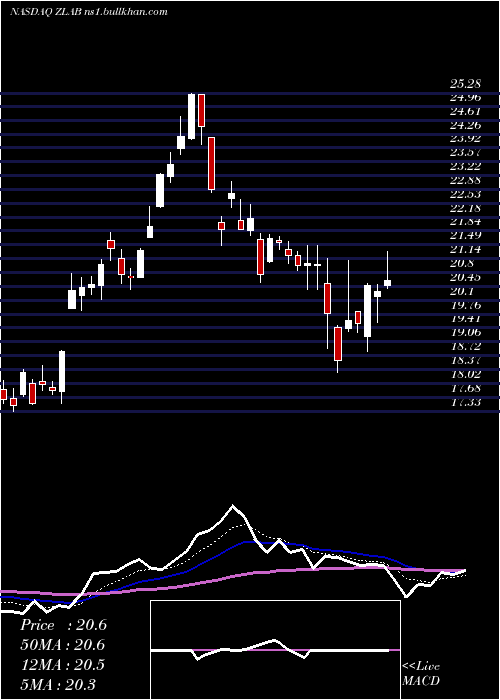Select the 23.92 price axis label
The image size is (500, 700).
coord(464,139)
